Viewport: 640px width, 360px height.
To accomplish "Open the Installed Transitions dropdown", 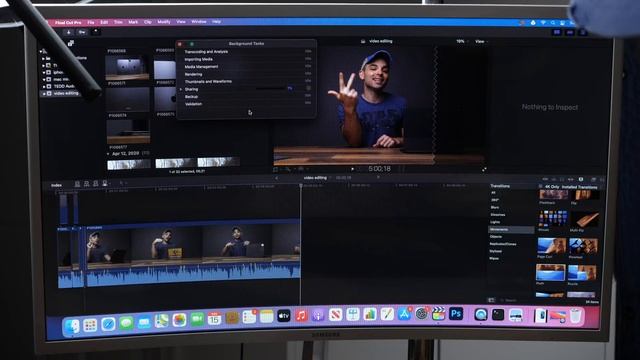I will pyautogui.click(x=579, y=187).
